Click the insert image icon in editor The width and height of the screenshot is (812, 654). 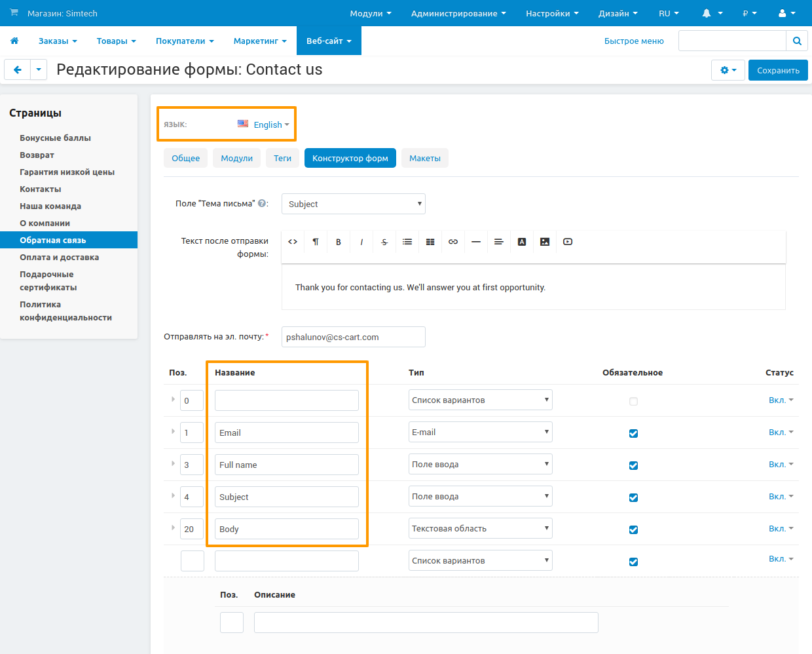pyautogui.click(x=545, y=242)
